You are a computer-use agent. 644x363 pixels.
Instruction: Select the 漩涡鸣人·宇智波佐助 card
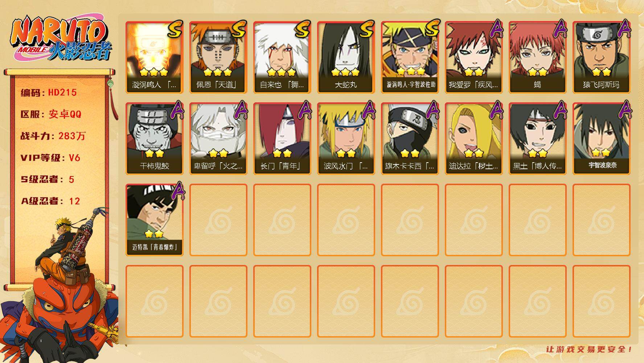tap(410, 57)
